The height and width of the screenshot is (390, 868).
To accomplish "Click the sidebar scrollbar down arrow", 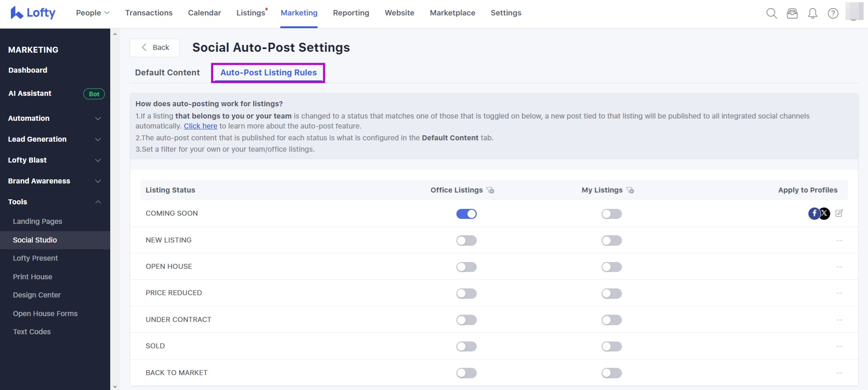I will coord(115,387).
